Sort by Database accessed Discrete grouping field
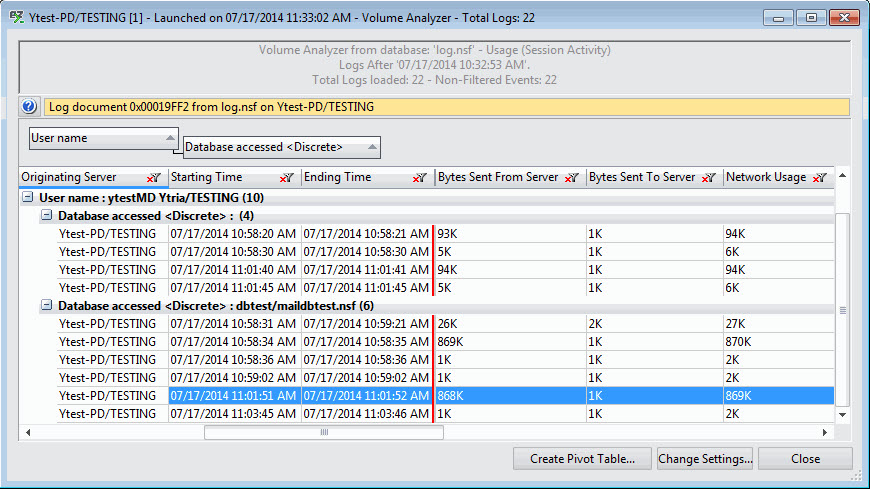The image size is (870, 489). (x=281, y=147)
